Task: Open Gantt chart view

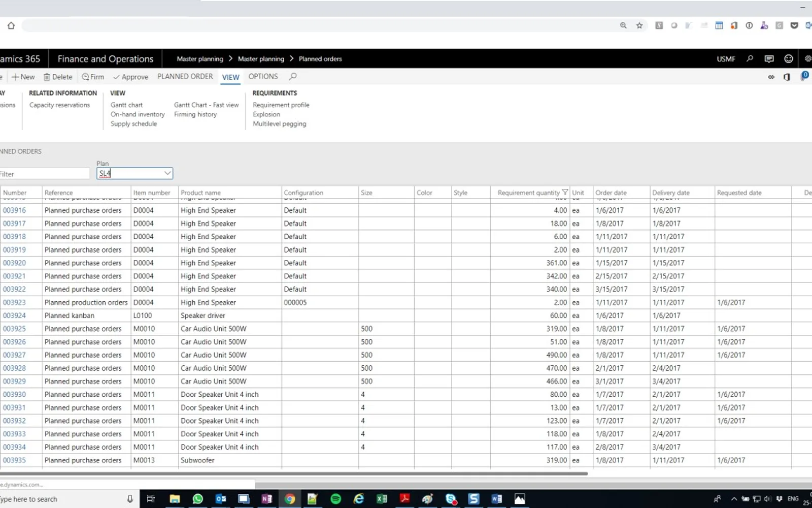Action: tap(127, 105)
